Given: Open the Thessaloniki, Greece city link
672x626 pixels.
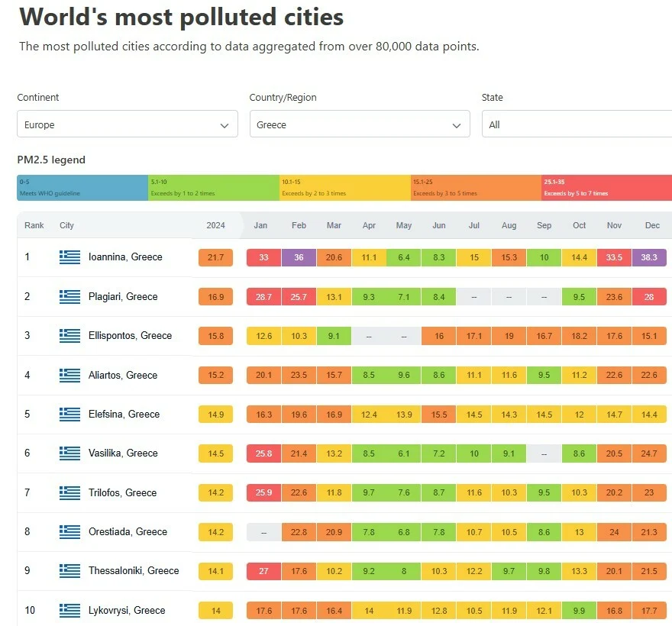Looking at the screenshot, I should (134, 571).
